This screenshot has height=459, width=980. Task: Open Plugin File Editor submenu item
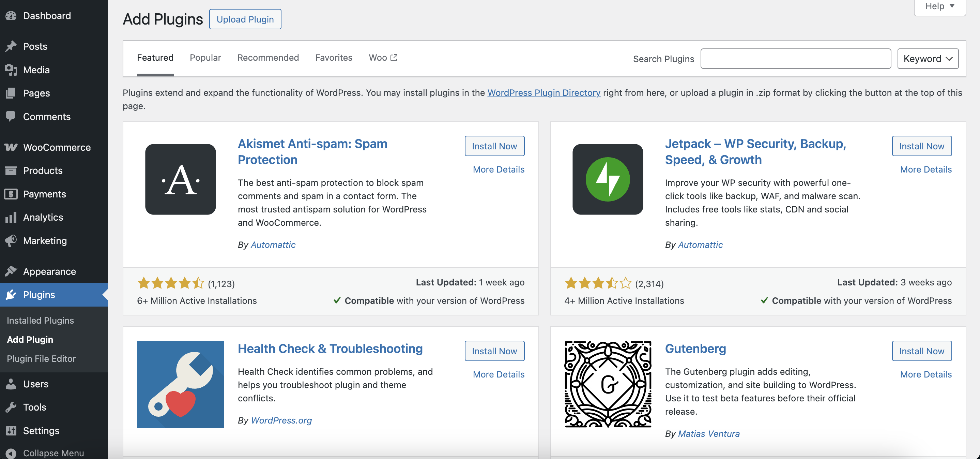[41, 358]
